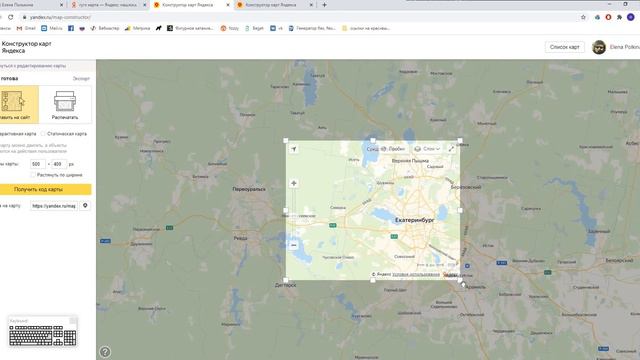Image resolution: width=640 pixels, height=360 pixels.
Task: Click the Opera extension icon in toolbar
Action: tap(608, 17)
